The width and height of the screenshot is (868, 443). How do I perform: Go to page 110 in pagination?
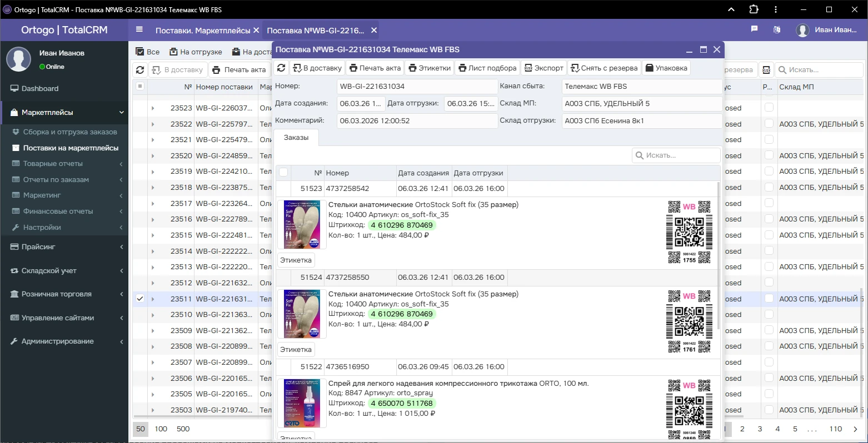pos(836,429)
